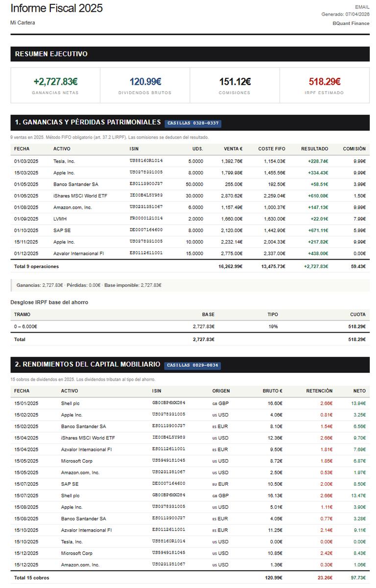The height and width of the screenshot is (588, 376).
Task: Click Banco Santander FIFO cost 192.50€
Action: 277,184
